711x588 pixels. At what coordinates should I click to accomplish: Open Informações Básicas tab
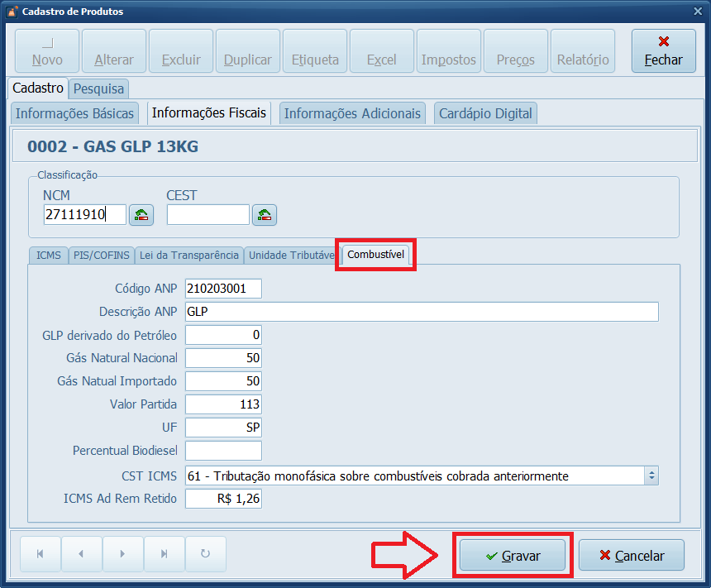click(74, 113)
